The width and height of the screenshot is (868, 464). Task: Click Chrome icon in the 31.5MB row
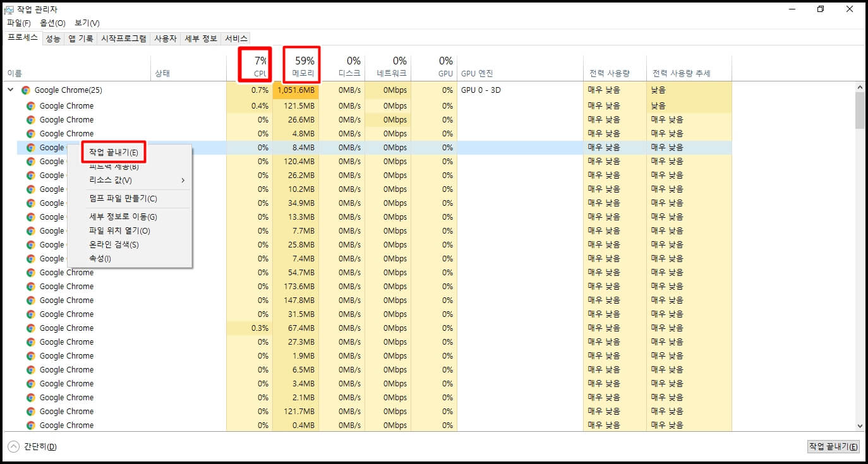tap(31, 314)
